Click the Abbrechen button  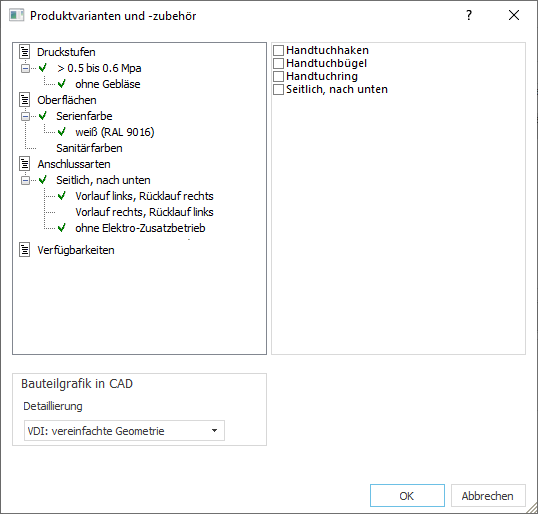(488, 495)
